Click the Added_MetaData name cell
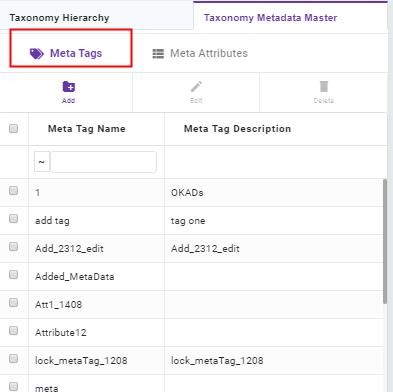393x392 pixels. [97, 277]
